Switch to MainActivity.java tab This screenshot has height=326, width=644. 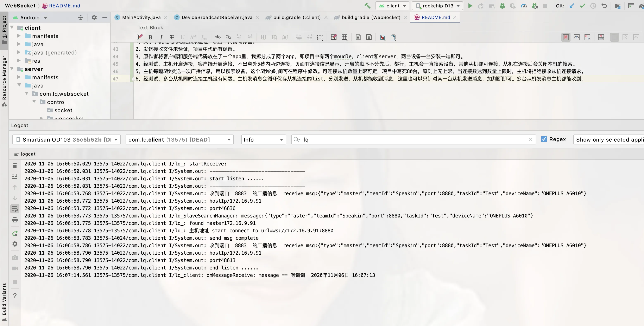click(141, 17)
